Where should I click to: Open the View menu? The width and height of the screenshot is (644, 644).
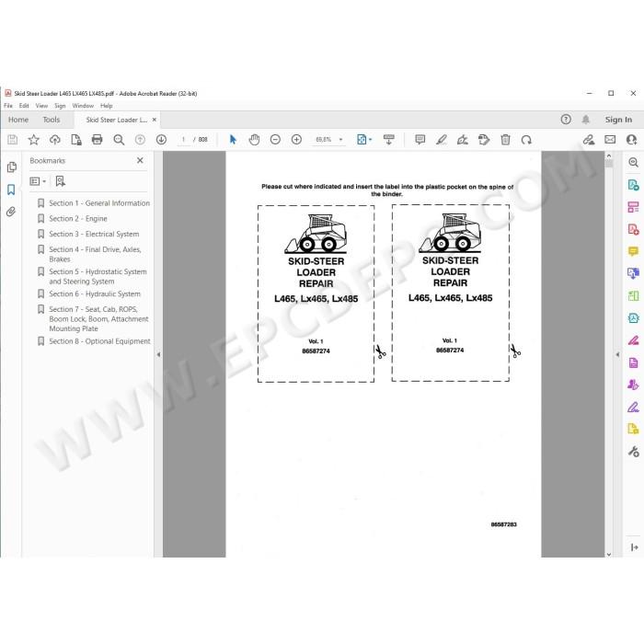(x=41, y=106)
